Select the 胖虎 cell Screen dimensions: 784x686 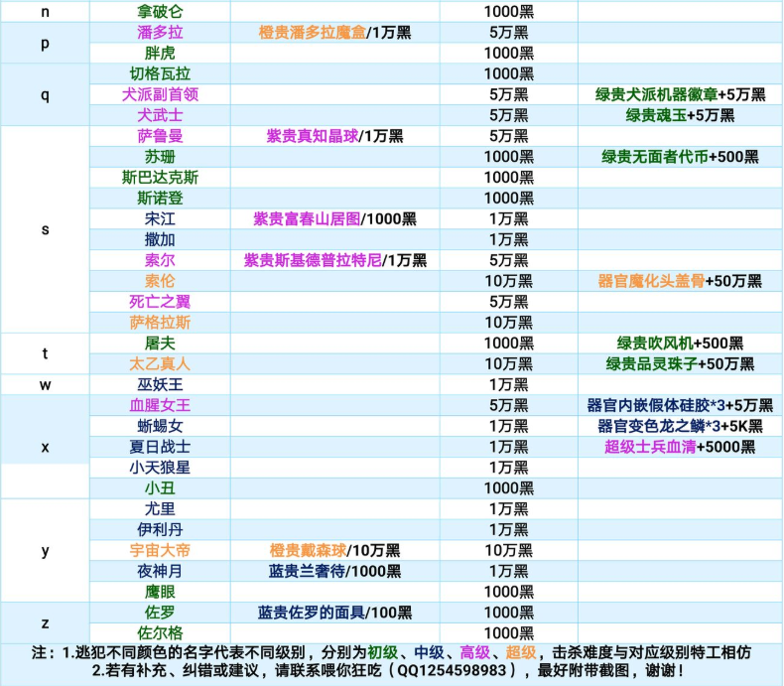point(160,53)
